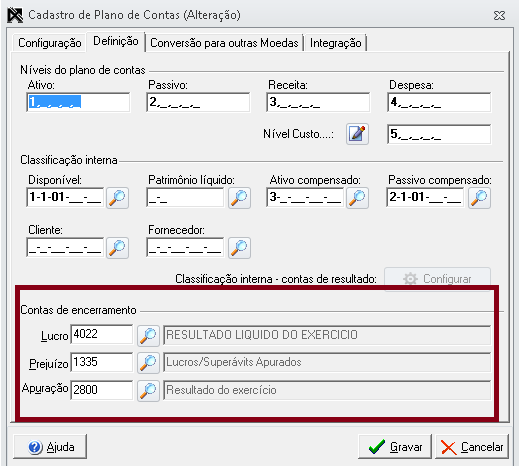Focus the Lucro account code field
Screen dimensions: 520x466
point(101,334)
